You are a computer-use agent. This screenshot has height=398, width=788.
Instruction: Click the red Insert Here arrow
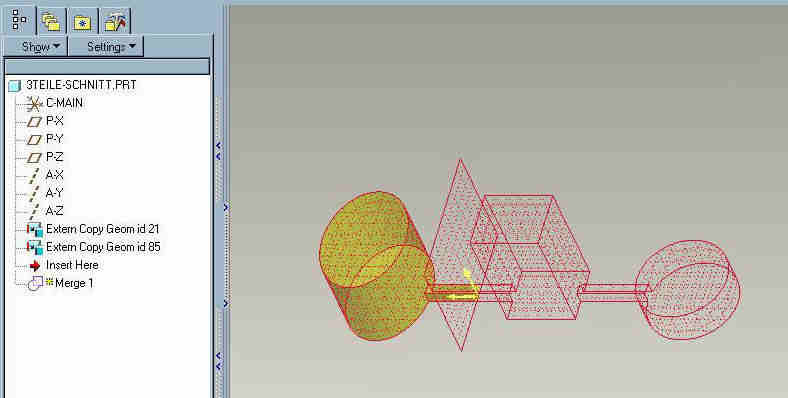click(35, 265)
